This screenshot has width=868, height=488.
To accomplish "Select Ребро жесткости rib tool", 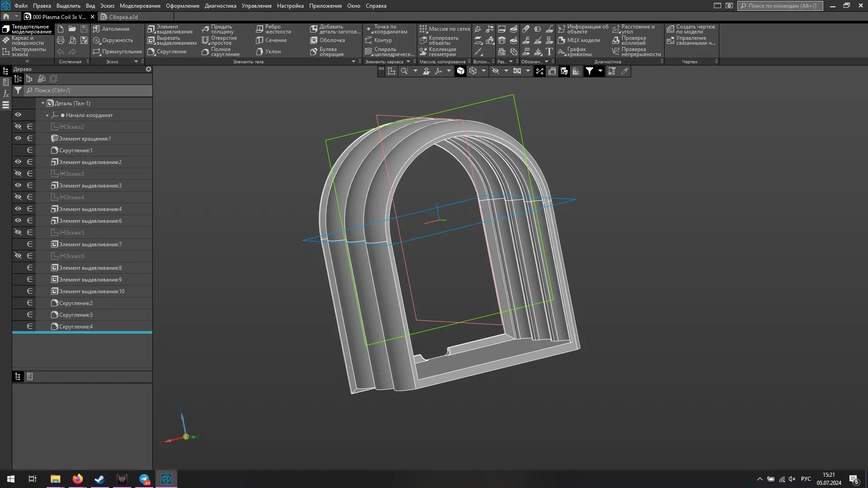I will [274, 29].
